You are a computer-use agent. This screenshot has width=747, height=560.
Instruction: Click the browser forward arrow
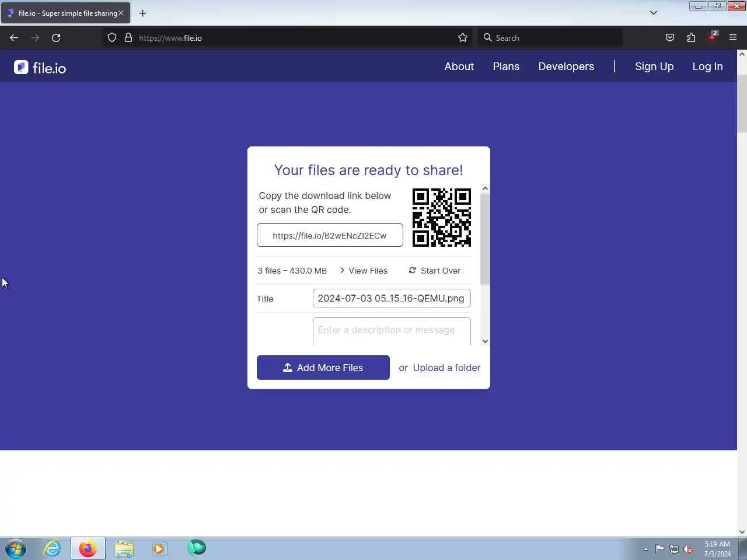point(35,38)
